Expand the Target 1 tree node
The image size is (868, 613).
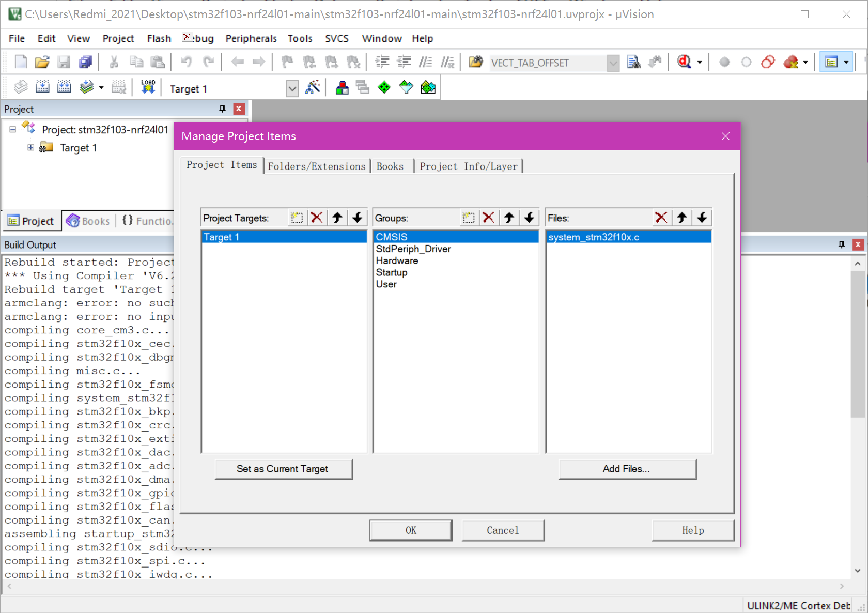point(31,148)
